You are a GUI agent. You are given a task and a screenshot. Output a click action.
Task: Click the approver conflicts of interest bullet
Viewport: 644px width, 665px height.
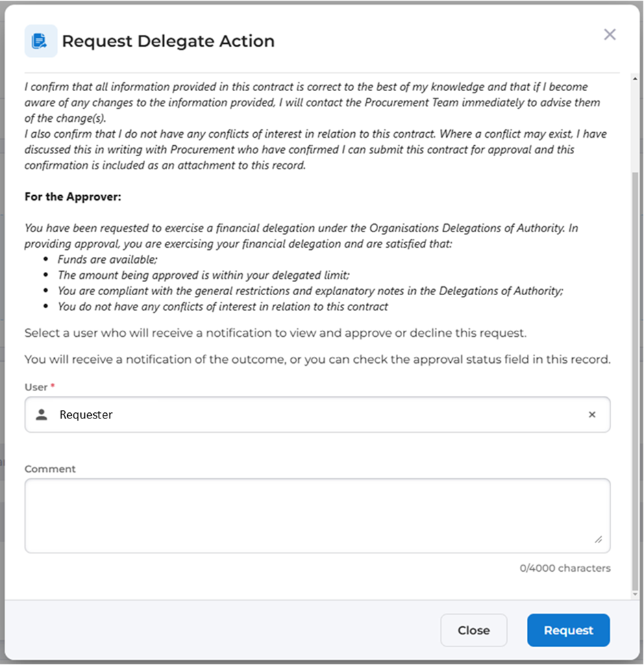point(223,307)
